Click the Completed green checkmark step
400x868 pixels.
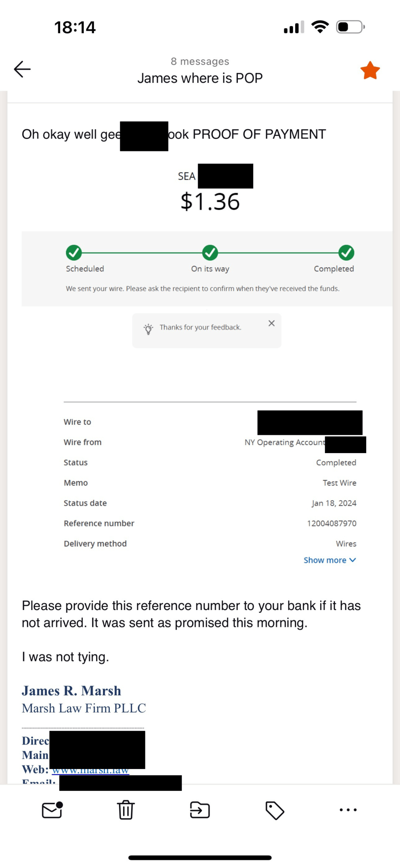coord(346,253)
